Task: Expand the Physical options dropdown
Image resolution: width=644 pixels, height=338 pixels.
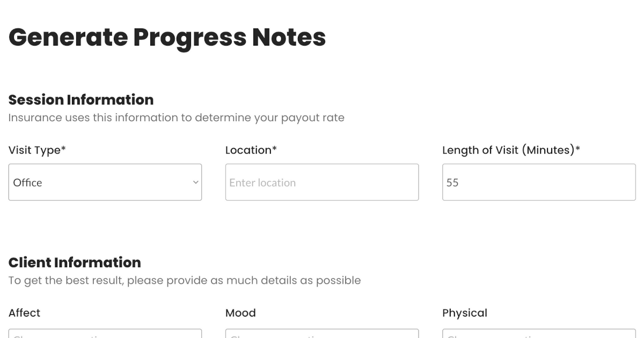Action: [539, 334]
